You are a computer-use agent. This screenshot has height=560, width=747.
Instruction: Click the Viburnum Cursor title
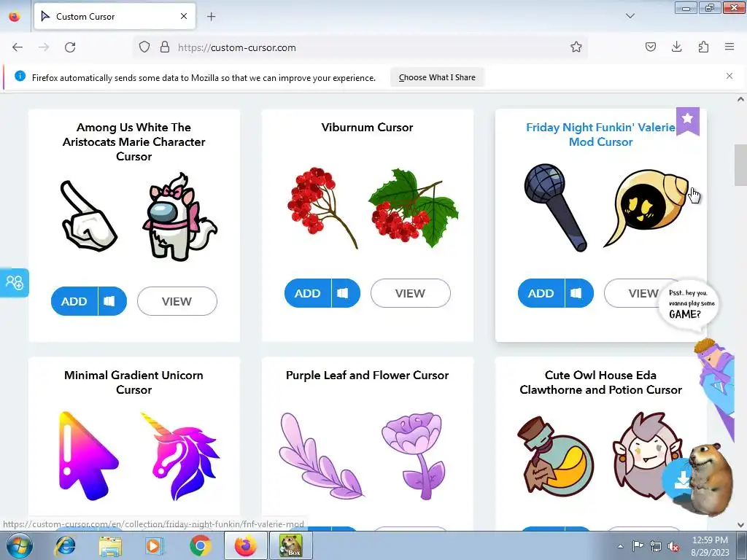[x=367, y=128]
